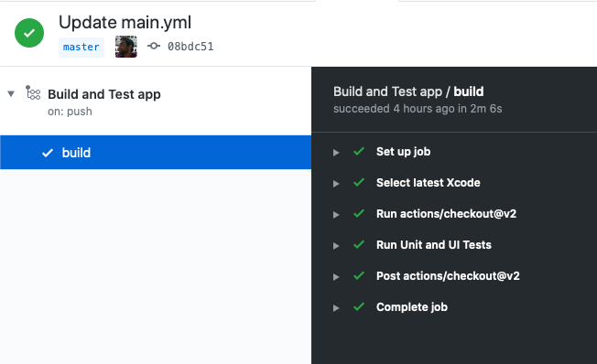Click the workflow icon beside Build and Test app
This screenshot has width=597, height=364.
pyautogui.click(x=33, y=92)
